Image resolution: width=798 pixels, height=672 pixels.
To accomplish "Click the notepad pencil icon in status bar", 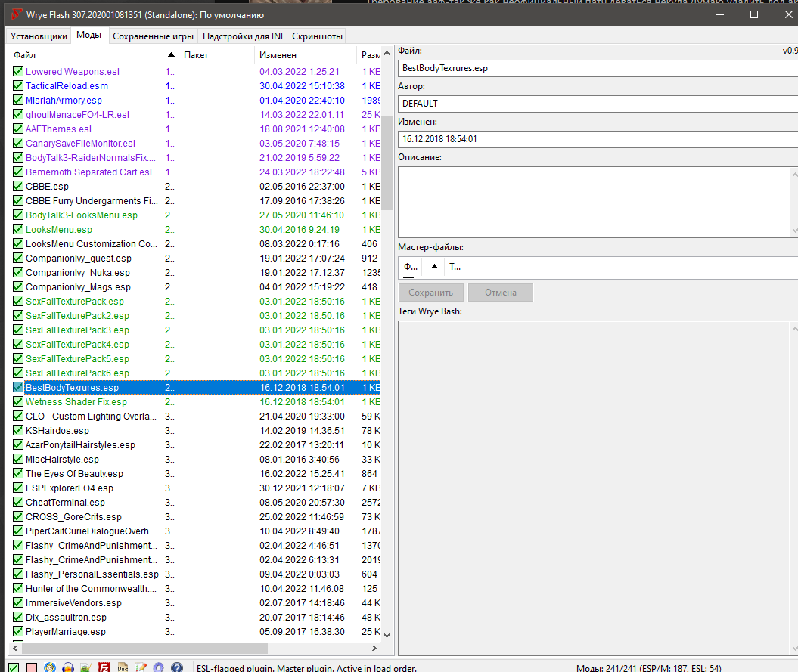I will point(141,667).
